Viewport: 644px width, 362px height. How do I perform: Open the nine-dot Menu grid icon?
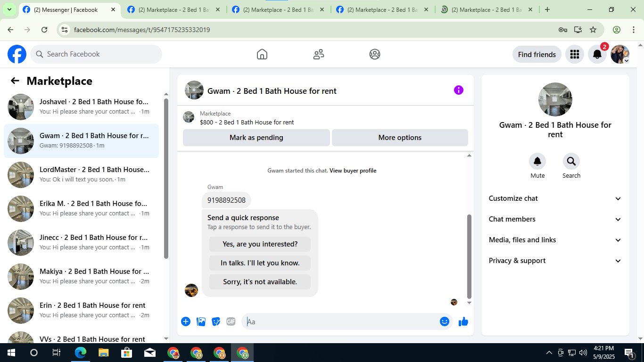[x=574, y=54]
